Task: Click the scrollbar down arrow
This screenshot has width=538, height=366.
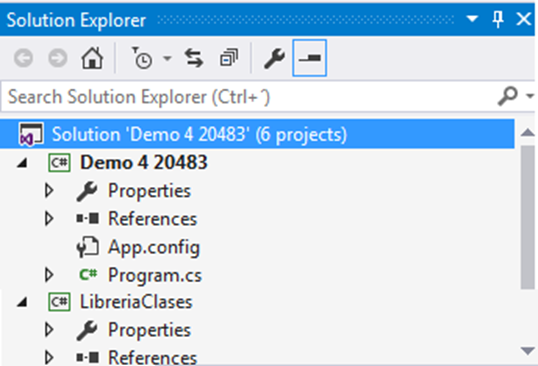Action: coord(527,351)
